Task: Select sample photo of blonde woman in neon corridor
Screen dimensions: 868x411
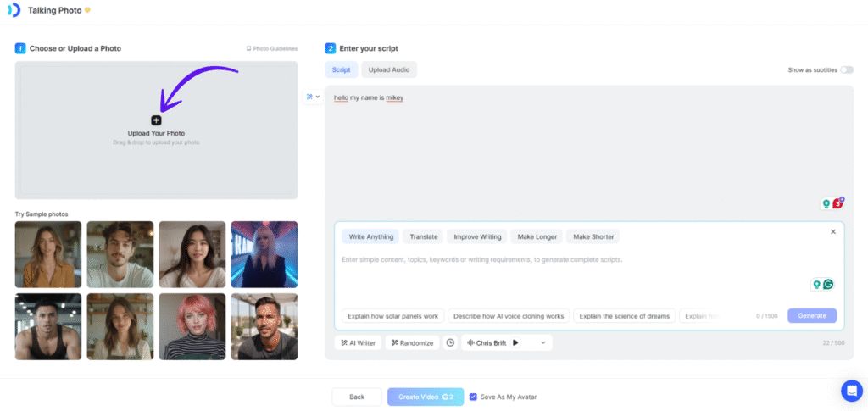Action: point(264,254)
